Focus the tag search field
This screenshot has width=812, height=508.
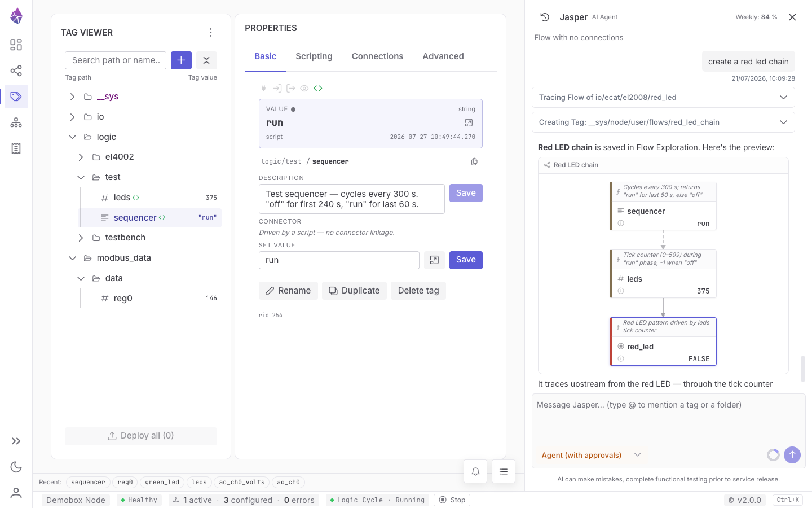pos(116,60)
